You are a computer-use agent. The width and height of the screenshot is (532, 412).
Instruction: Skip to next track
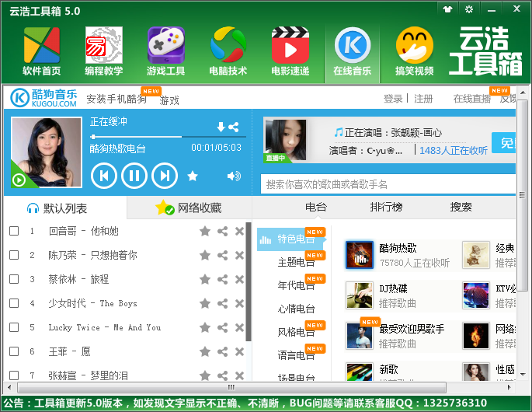click(165, 176)
